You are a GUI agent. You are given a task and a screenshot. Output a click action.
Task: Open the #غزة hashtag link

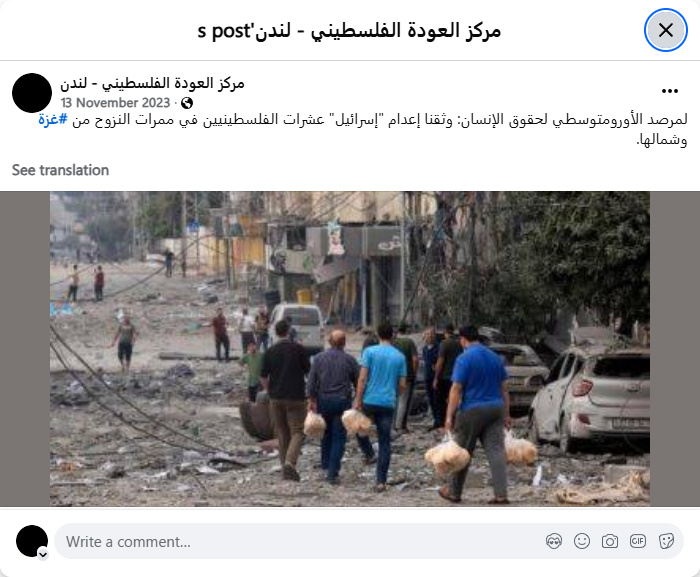(53, 120)
